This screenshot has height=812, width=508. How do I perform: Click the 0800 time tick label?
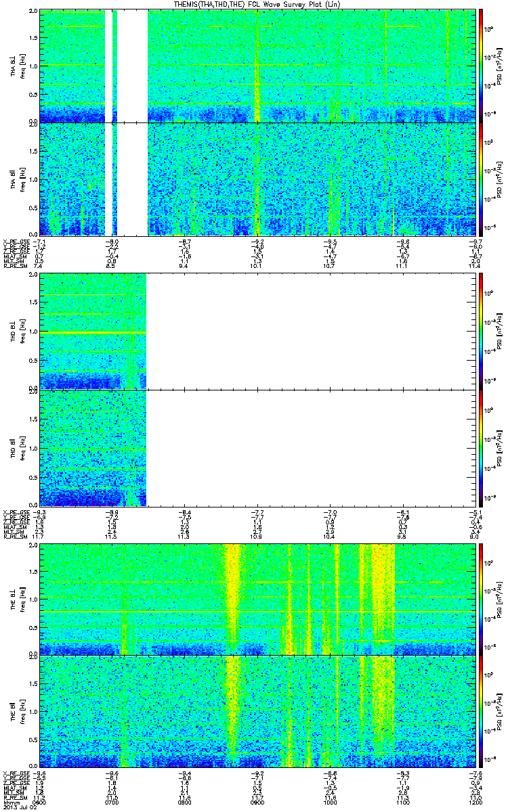click(184, 803)
